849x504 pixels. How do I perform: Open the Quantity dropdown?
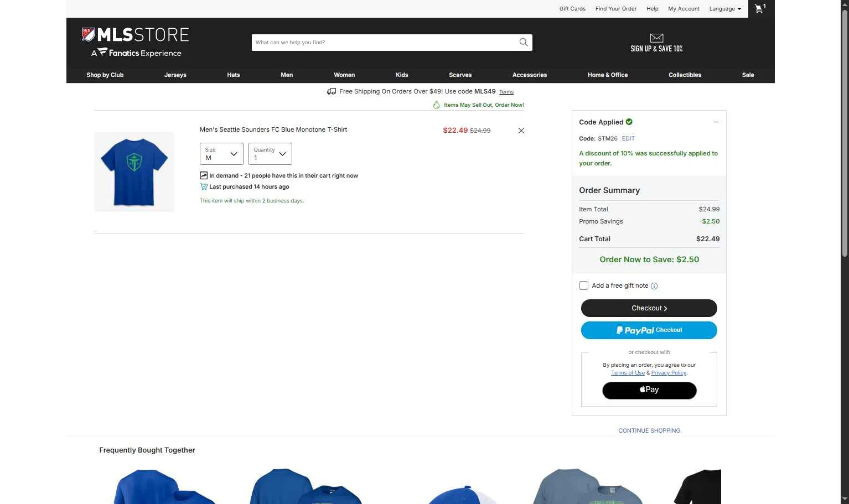tap(270, 154)
